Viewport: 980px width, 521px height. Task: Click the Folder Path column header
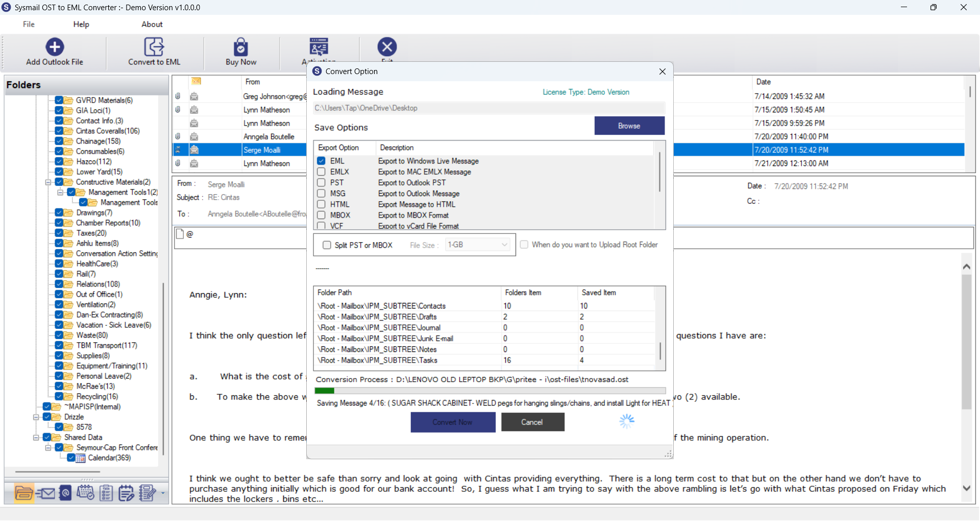coord(407,293)
